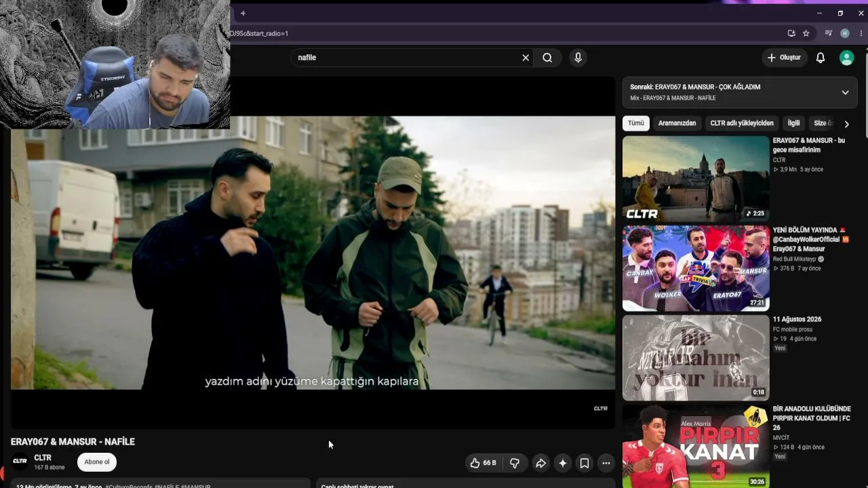Save video with the bookmark icon
Image resolution: width=868 pixels, height=488 pixels.
tap(584, 463)
